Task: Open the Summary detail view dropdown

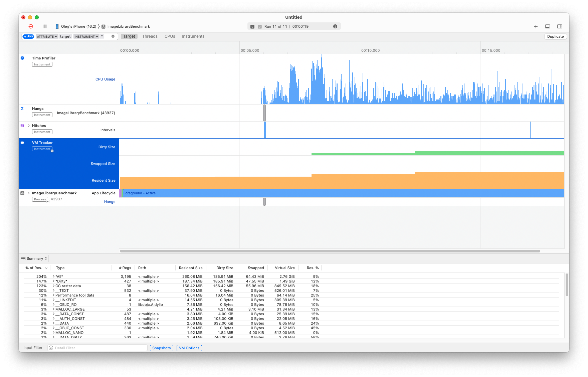Action: tap(34, 258)
